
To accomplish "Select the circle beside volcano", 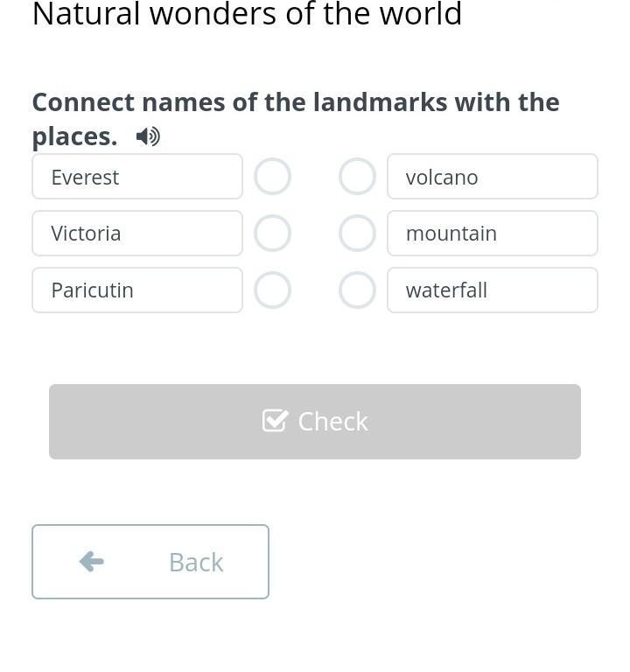I will (x=357, y=177).
